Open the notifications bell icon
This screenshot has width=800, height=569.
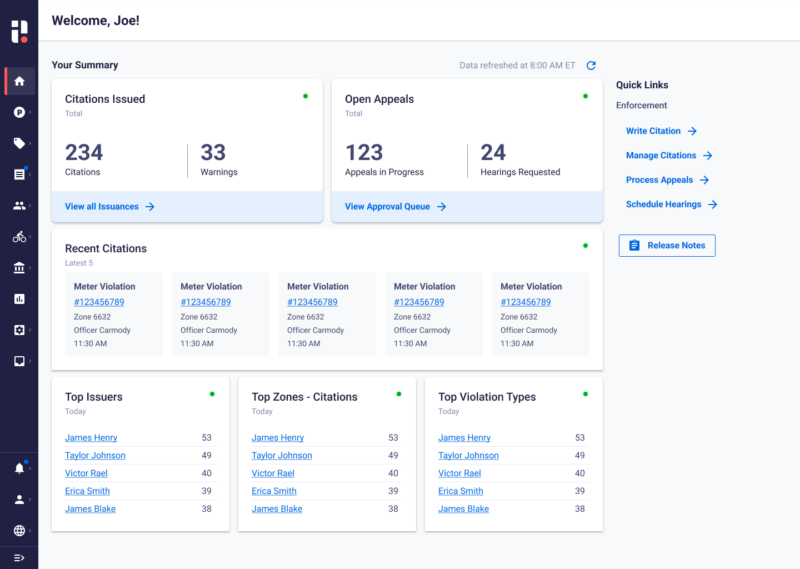[19, 468]
